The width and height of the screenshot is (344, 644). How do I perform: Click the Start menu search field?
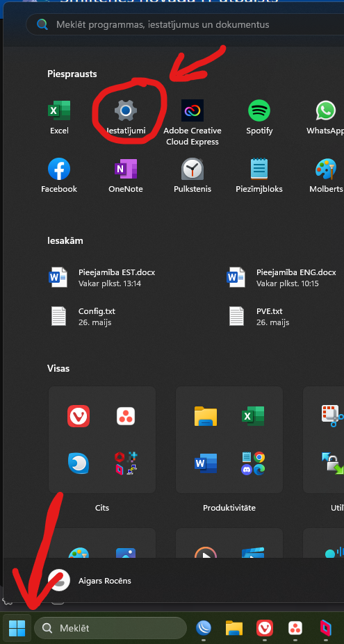coord(185,24)
